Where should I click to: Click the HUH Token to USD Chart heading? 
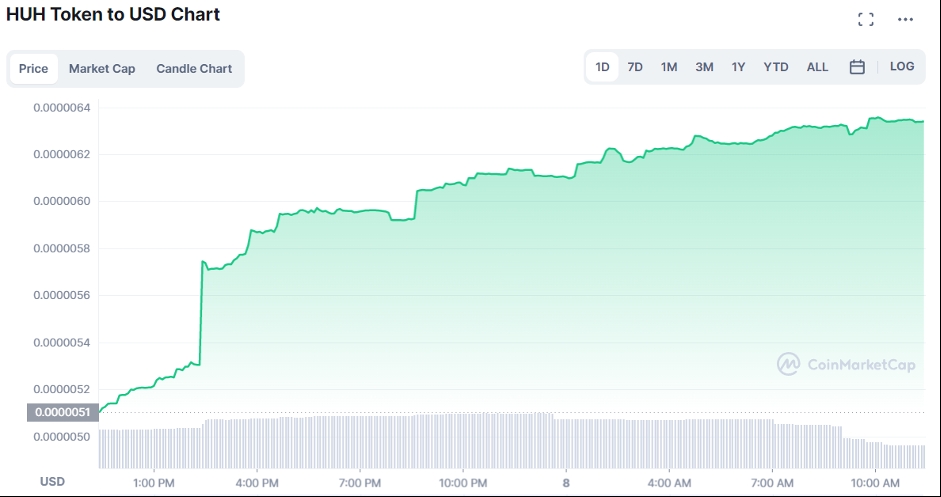coord(113,14)
